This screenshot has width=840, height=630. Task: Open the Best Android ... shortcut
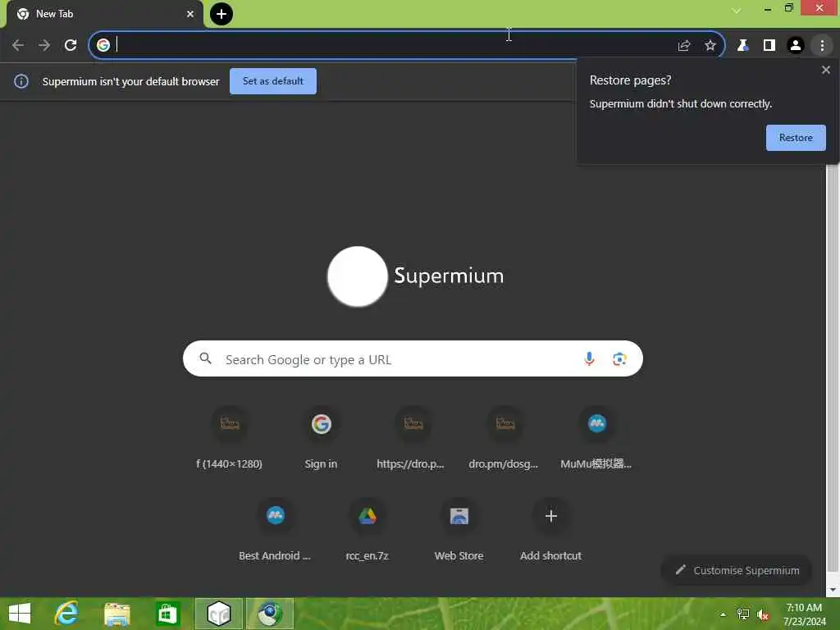tap(276, 531)
